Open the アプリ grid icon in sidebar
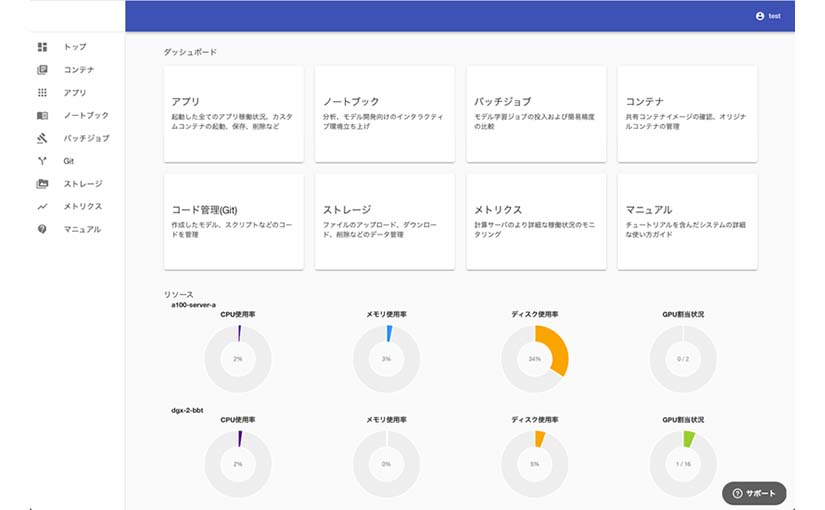The width and height of the screenshot is (825, 510). (42, 93)
